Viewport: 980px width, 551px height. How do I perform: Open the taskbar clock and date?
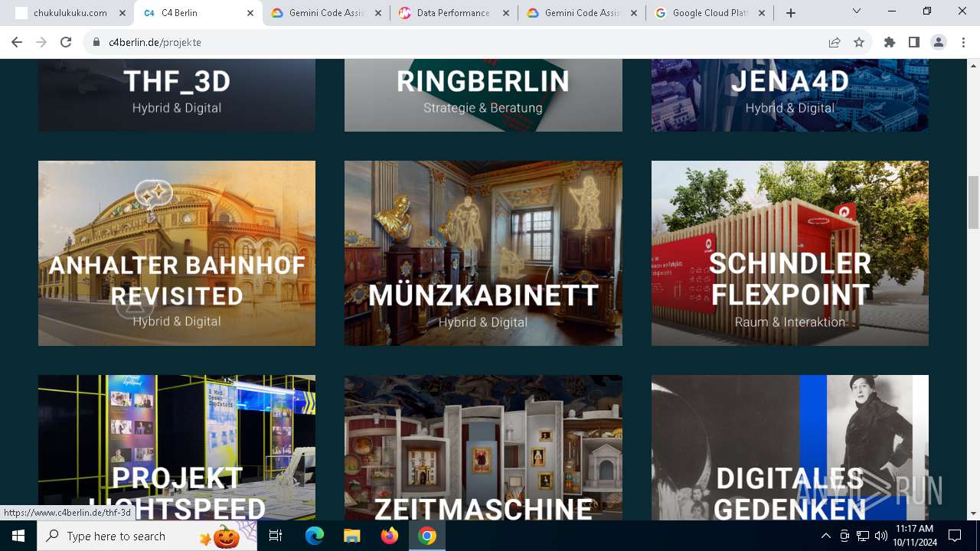[x=913, y=536]
